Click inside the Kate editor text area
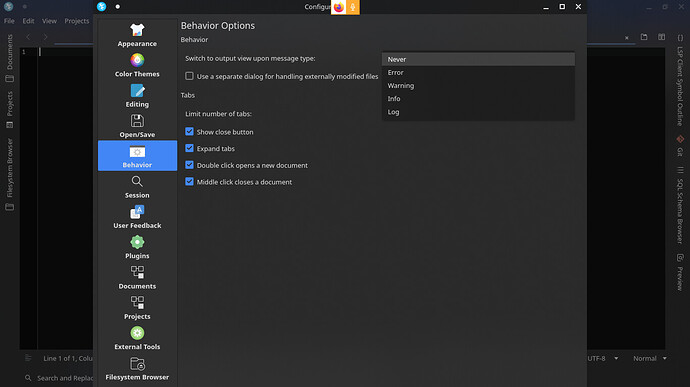 click(66, 198)
